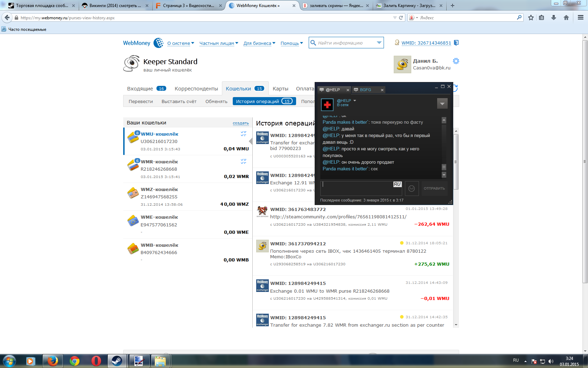Launch Opera from the taskbar

pyautogui.click(x=96, y=361)
